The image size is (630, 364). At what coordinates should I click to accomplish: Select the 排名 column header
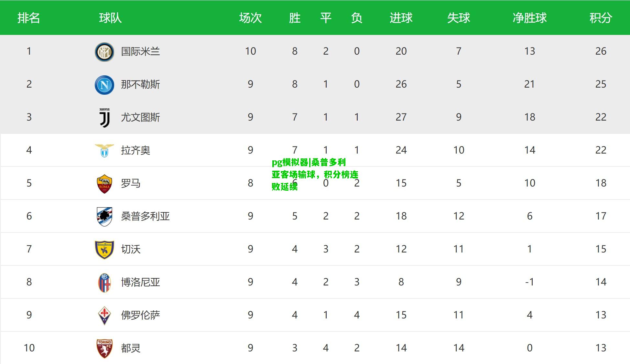pyautogui.click(x=29, y=18)
